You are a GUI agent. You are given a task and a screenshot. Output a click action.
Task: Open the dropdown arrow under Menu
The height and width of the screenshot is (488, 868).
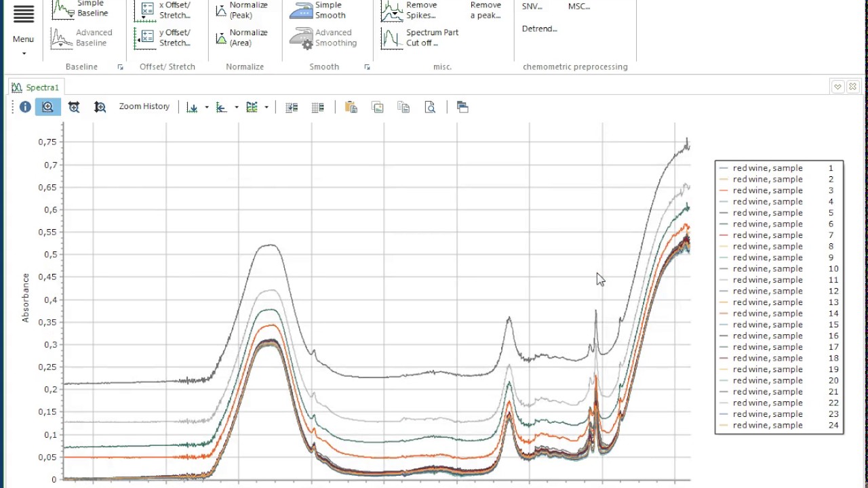pos(24,54)
